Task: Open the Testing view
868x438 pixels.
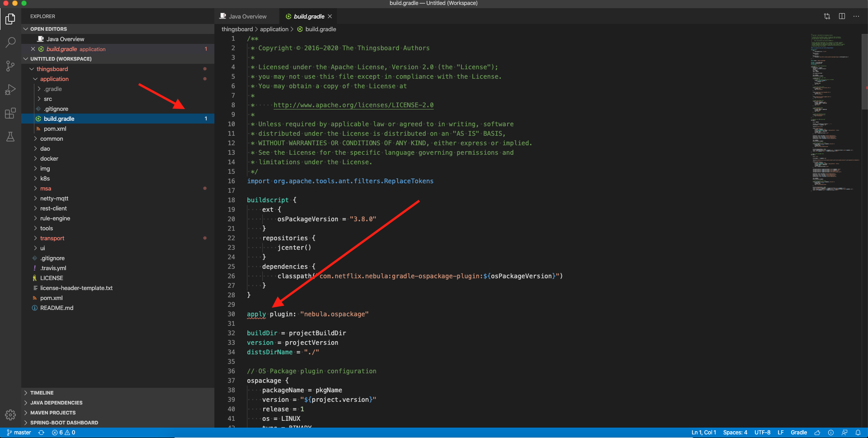Action: pyautogui.click(x=10, y=137)
